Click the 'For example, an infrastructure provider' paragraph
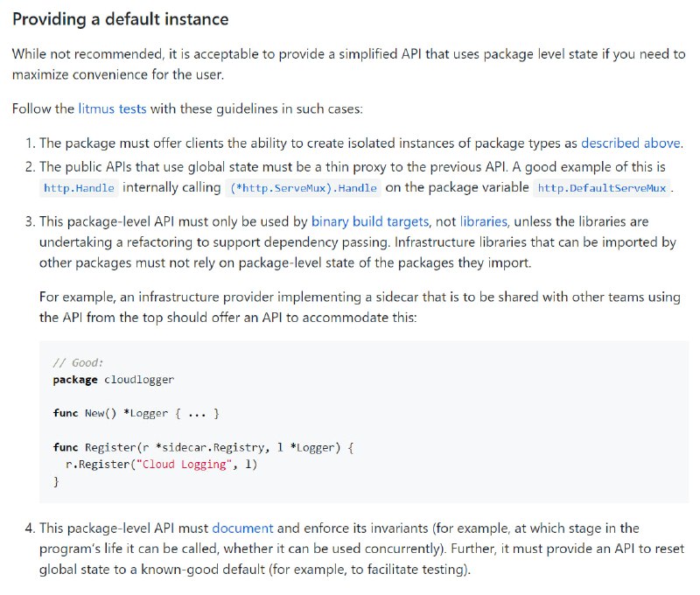The image size is (700, 595). (x=360, y=307)
